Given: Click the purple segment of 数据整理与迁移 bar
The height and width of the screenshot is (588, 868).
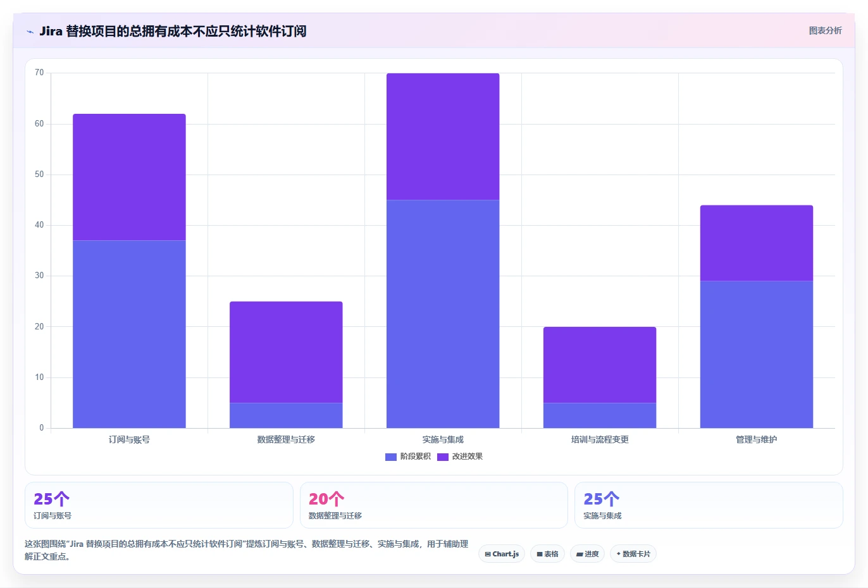Looking at the screenshot, I should 286,352.
